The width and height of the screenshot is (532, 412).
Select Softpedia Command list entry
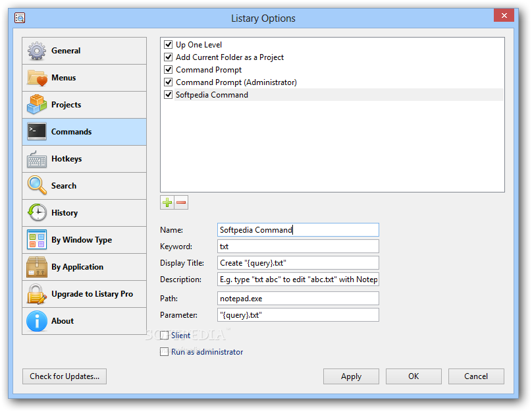coord(212,95)
